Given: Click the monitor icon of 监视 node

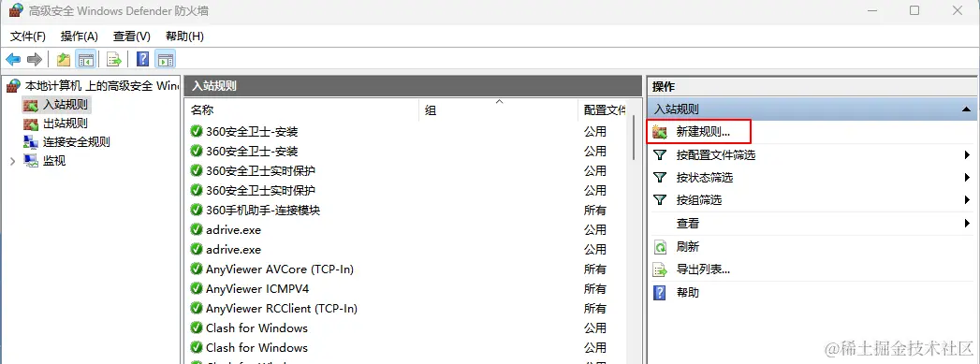Looking at the screenshot, I should point(31,160).
